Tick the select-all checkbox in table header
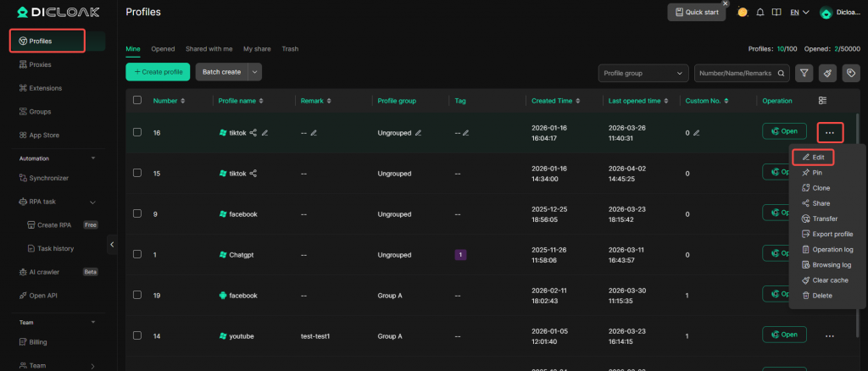868x371 pixels. click(x=137, y=101)
